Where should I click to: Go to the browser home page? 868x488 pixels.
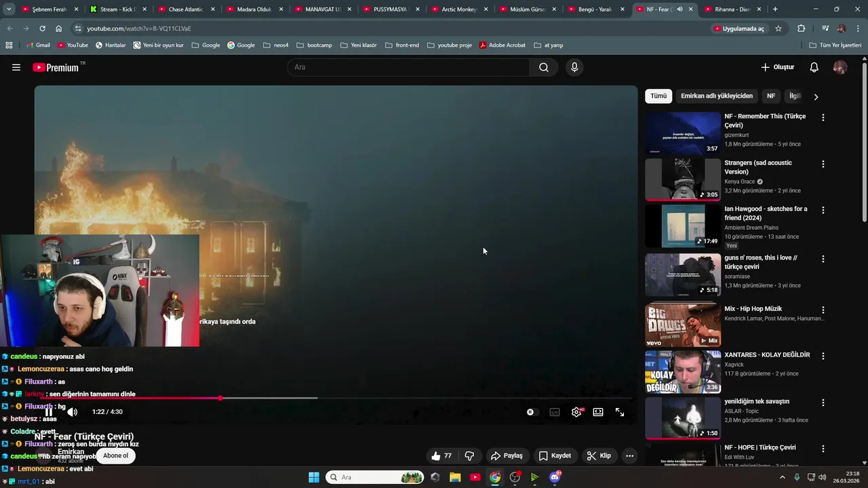pyautogui.click(x=58, y=28)
